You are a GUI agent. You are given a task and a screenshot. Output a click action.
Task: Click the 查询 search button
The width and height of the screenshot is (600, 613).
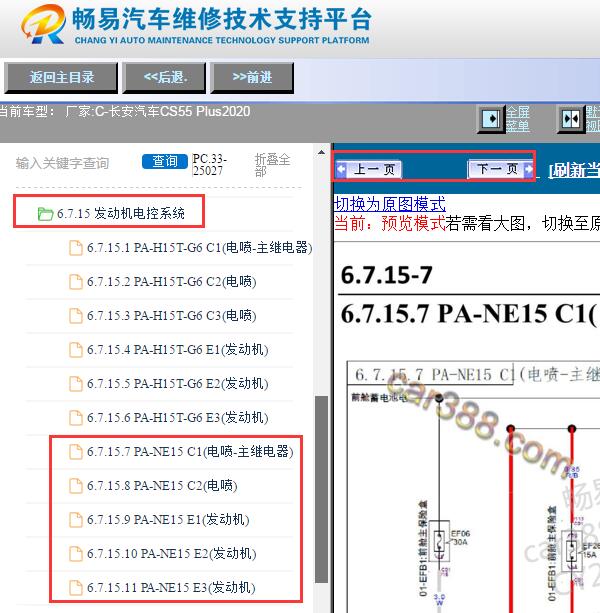(x=165, y=161)
